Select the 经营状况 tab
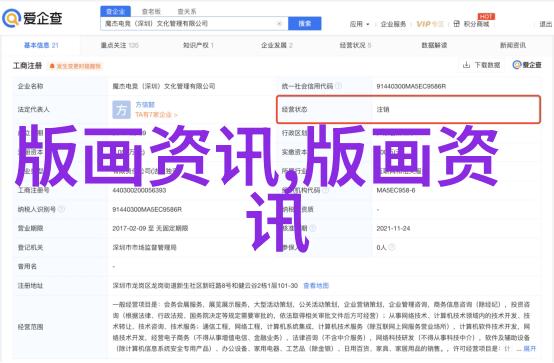 pos(355,45)
